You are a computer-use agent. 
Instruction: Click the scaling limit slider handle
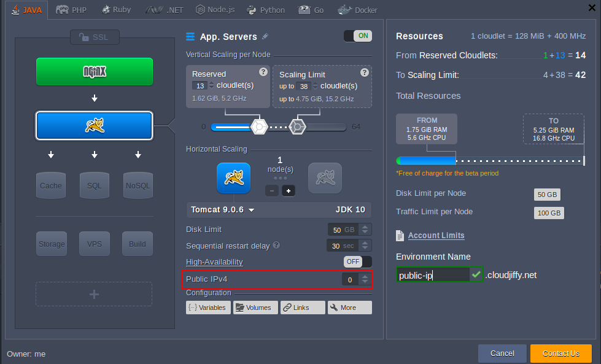click(x=297, y=126)
